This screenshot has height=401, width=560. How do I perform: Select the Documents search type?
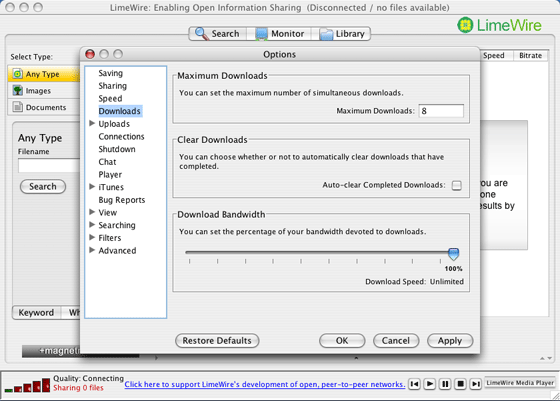pos(44,107)
